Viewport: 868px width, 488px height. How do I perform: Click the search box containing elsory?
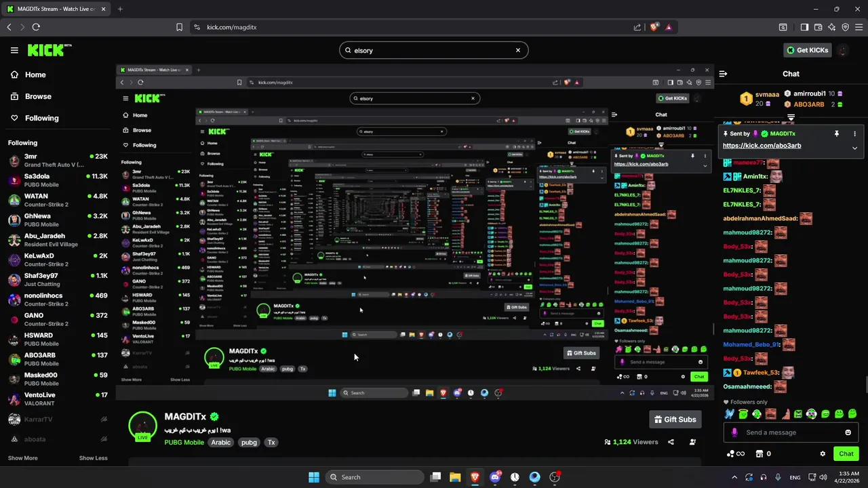433,50
